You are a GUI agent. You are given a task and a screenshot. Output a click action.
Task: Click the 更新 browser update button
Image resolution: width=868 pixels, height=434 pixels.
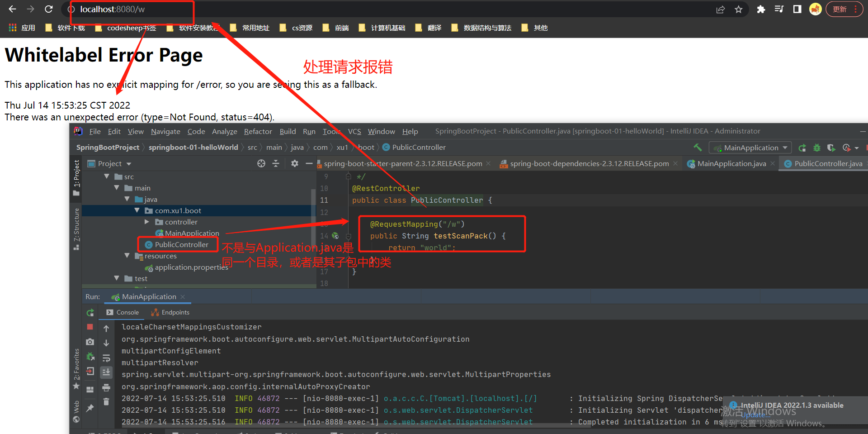(844, 9)
